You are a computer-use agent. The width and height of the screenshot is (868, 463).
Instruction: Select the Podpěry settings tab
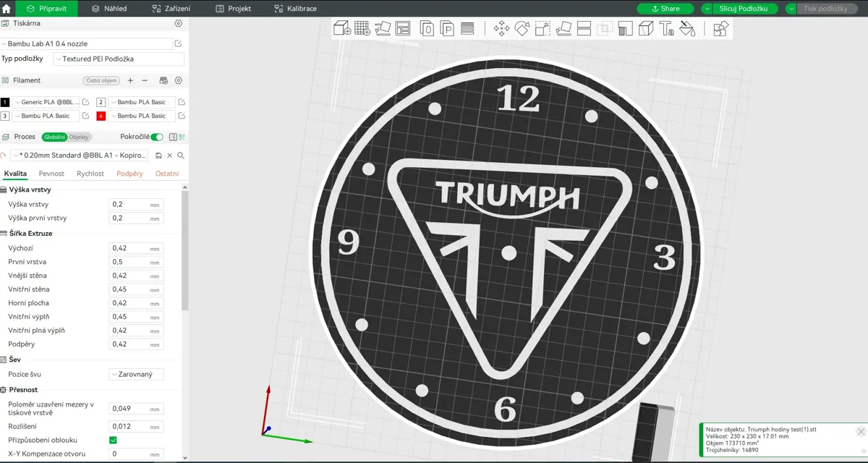(x=129, y=174)
